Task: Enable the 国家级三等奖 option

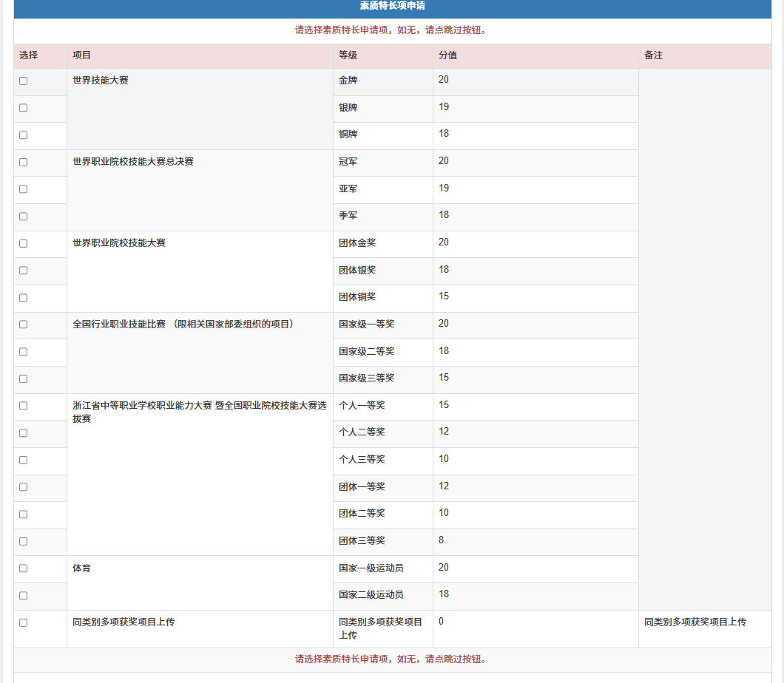Action: [x=22, y=379]
